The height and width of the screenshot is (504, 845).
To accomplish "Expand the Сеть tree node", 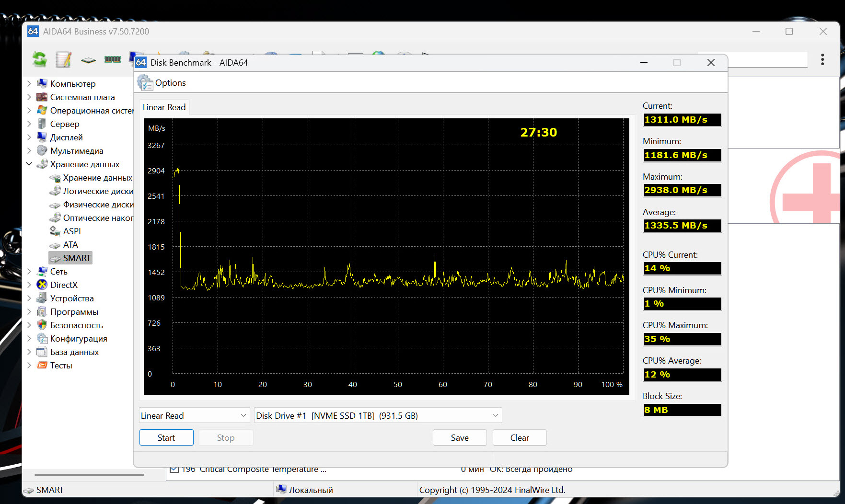I will (29, 271).
